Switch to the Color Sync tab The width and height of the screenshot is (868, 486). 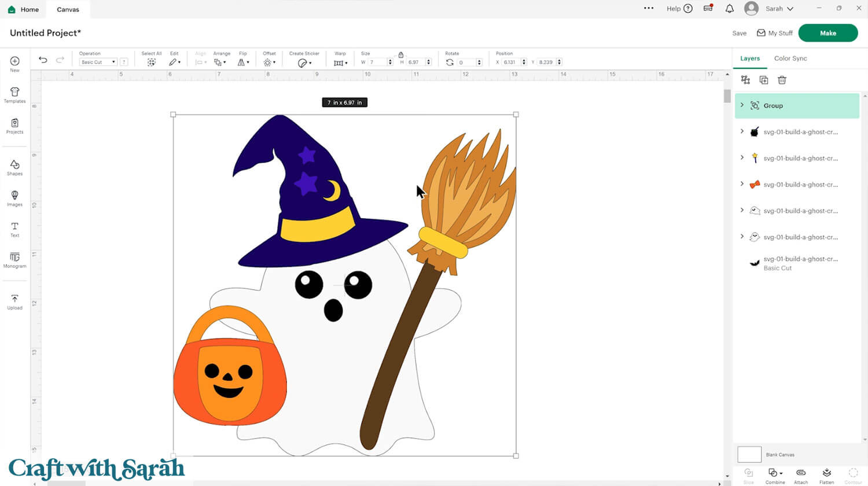(x=790, y=58)
